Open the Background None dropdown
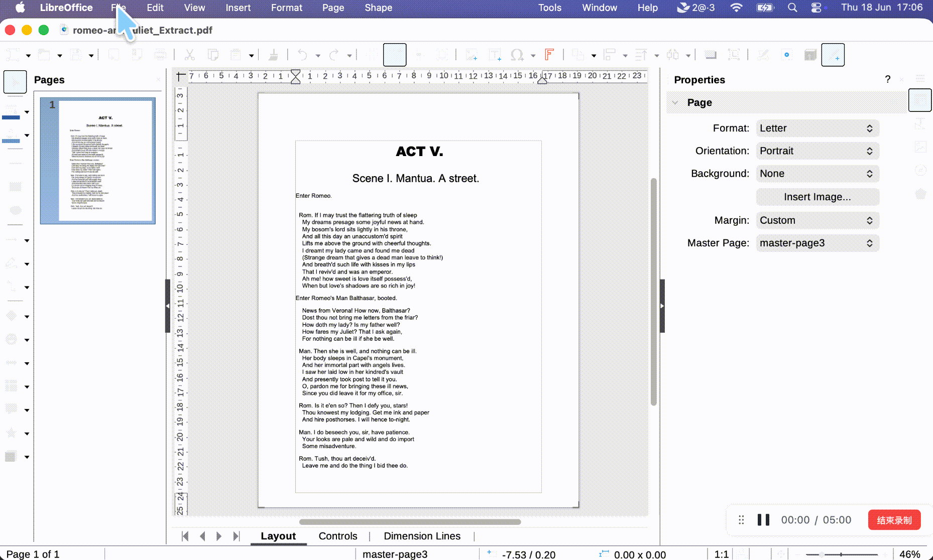Screen dimensions: 933x560 click(817, 174)
